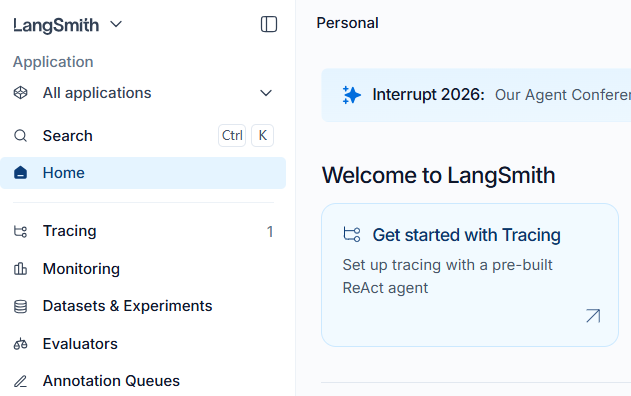Viewport: 631px width, 396px height.
Task: Click the arrow on the Tracing card
Action: (593, 316)
